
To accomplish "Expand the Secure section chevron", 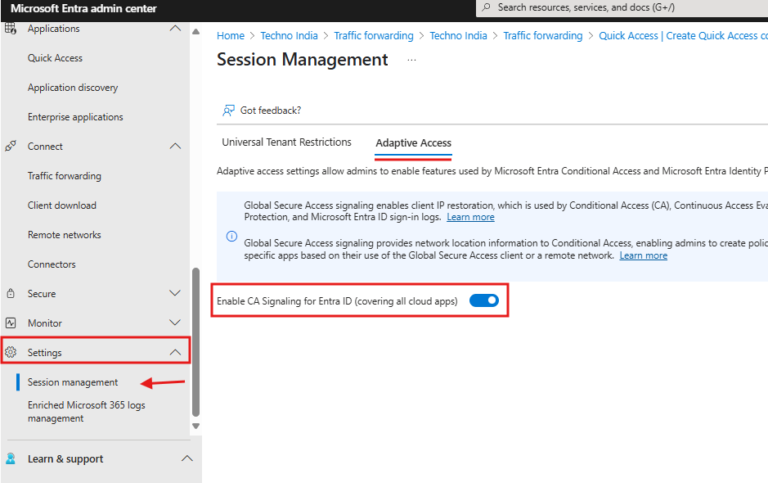I will 176,294.
